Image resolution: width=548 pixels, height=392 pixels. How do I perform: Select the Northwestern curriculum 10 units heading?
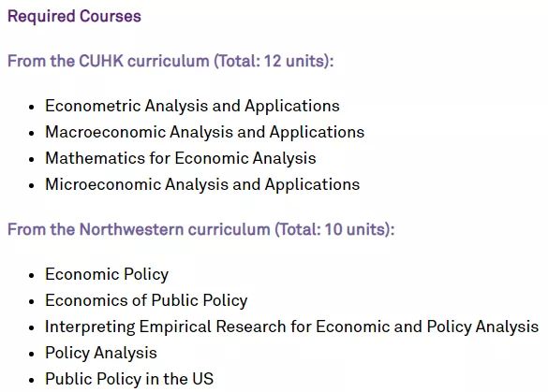click(201, 230)
